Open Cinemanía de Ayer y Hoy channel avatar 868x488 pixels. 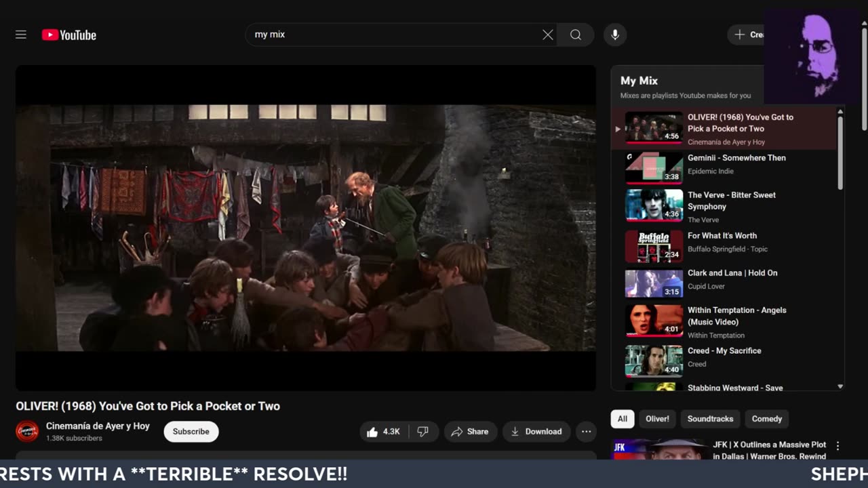coord(27,431)
